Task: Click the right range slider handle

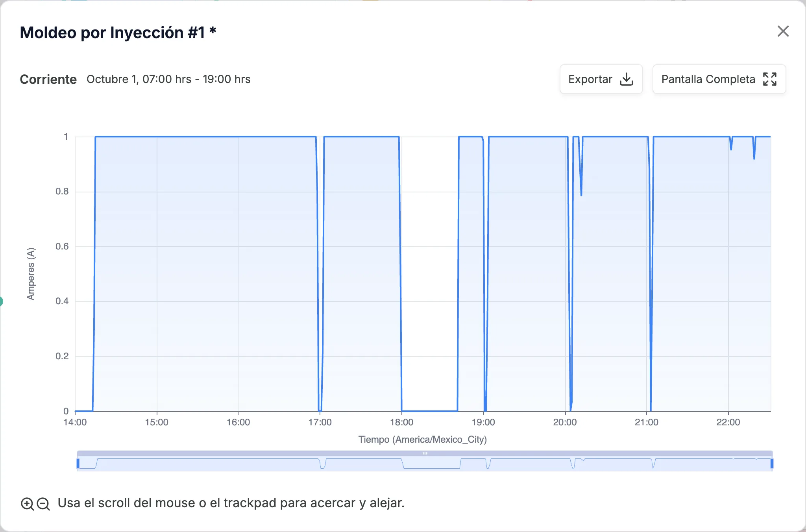Action: point(772,464)
